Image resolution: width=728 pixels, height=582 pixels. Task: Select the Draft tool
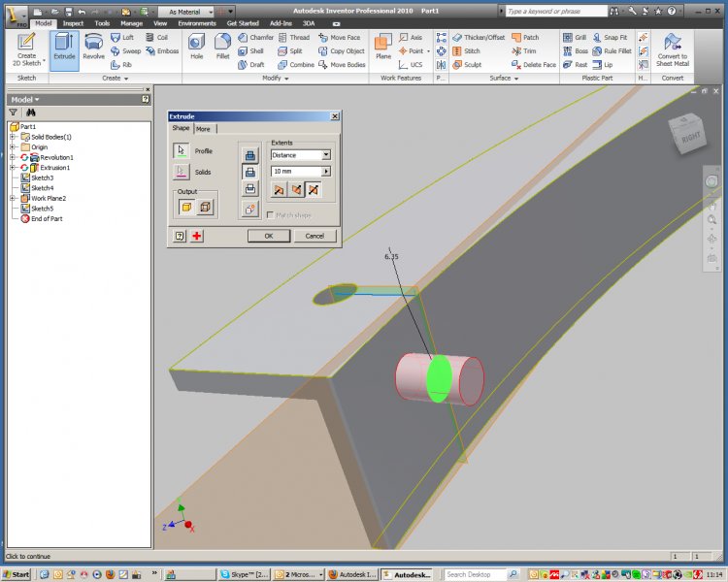[251, 65]
